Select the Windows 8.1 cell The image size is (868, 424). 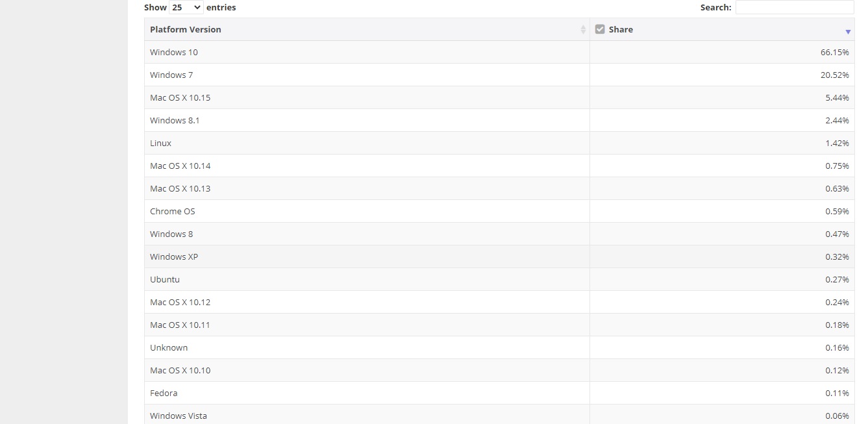pyautogui.click(x=367, y=120)
